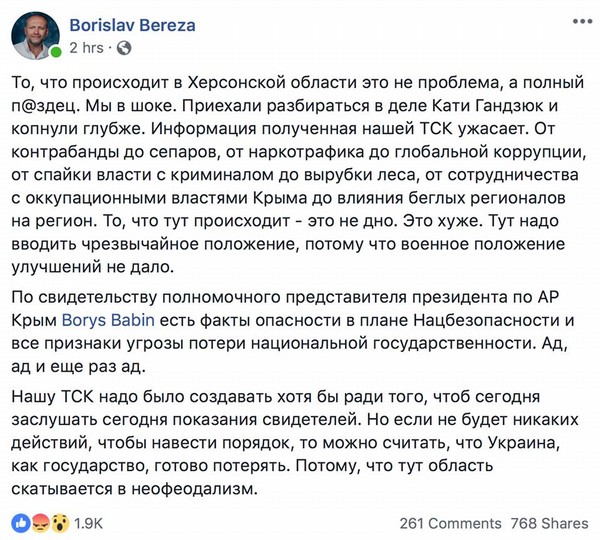600x540 pixels.
Task: Click the last paragraph ending with неофеодализм
Action: (x=295, y=443)
